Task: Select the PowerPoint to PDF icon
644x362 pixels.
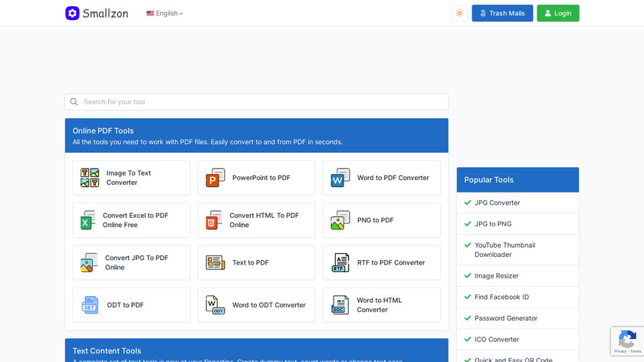Action: pyautogui.click(x=215, y=178)
